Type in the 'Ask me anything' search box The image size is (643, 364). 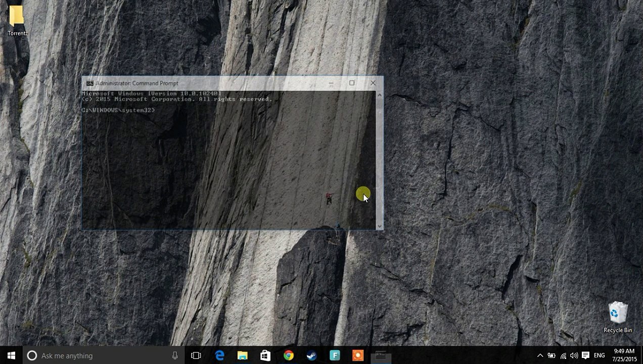[104, 355]
